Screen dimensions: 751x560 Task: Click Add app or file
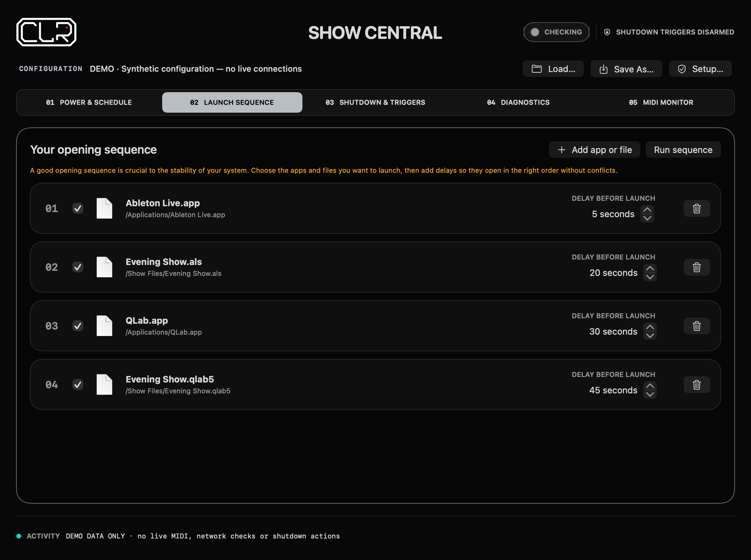[595, 150]
